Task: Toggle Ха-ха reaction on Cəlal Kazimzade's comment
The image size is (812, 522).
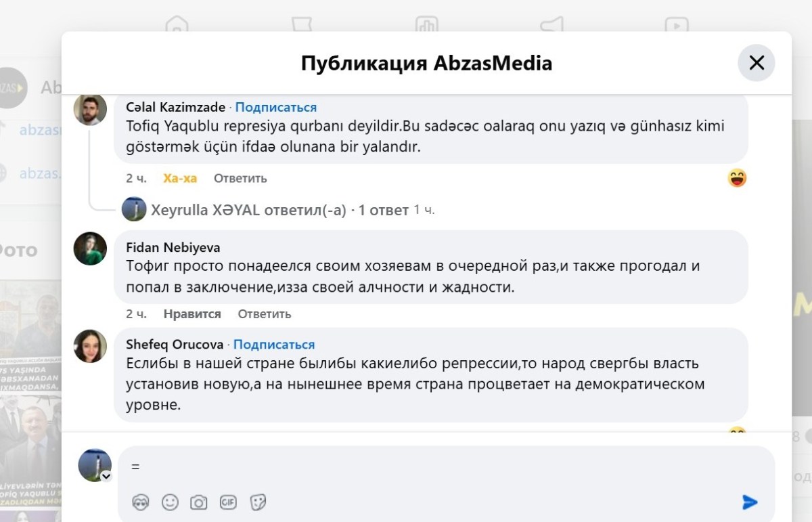Action: click(180, 178)
